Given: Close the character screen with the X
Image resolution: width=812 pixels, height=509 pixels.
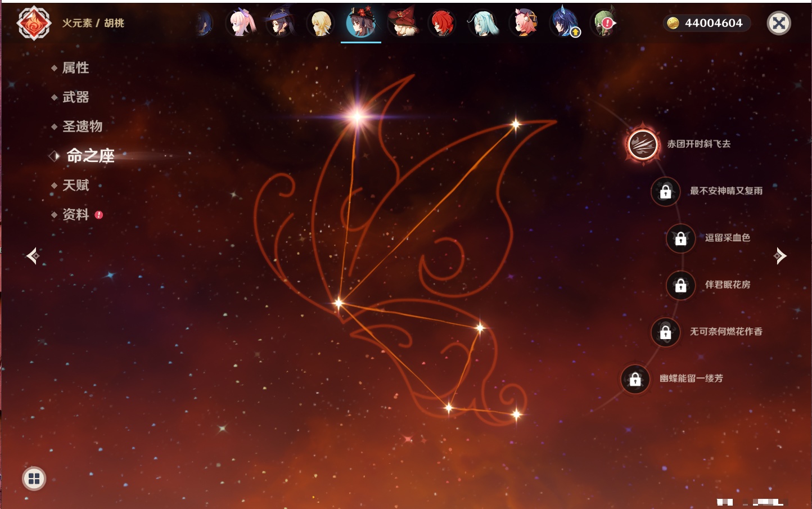Looking at the screenshot, I should point(779,23).
